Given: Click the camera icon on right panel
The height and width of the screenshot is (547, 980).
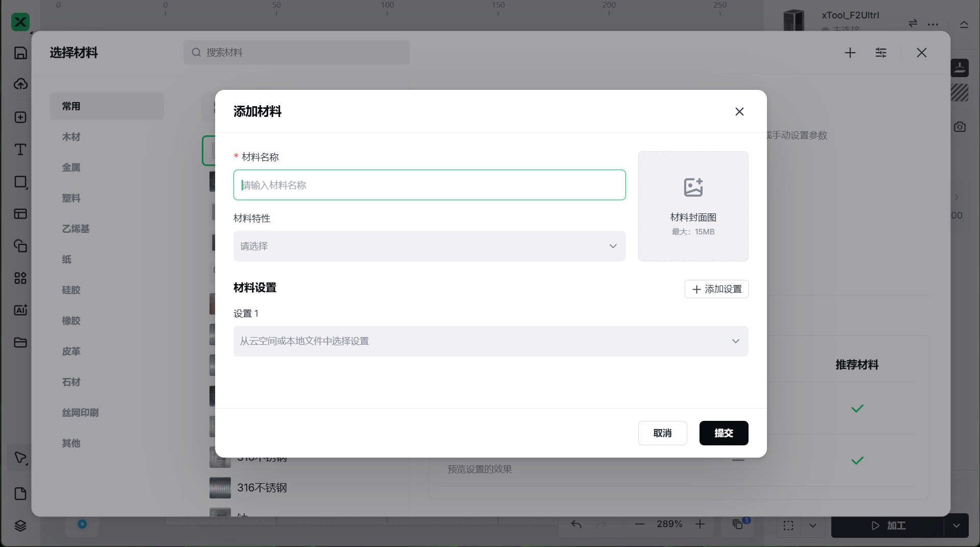Looking at the screenshot, I should click(960, 127).
